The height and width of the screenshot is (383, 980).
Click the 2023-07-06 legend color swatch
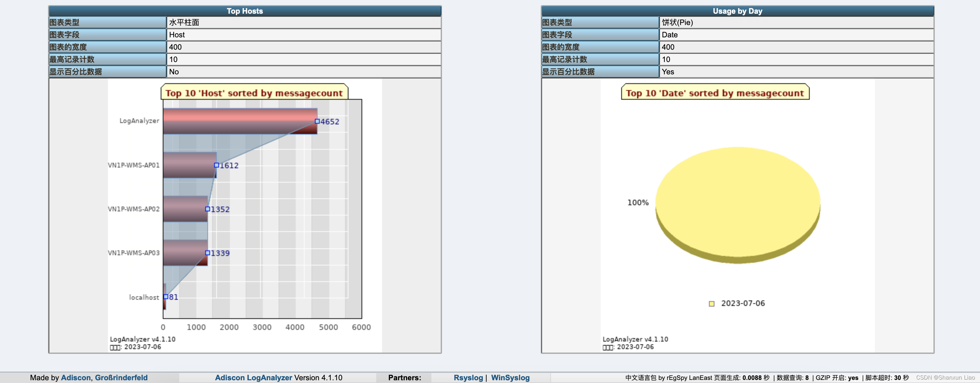pyautogui.click(x=711, y=303)
